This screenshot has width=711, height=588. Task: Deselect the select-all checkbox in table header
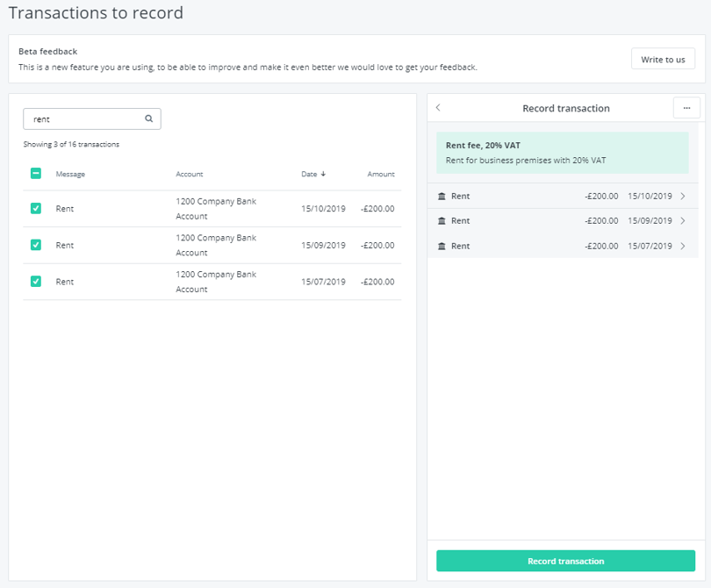click(35, 174)
